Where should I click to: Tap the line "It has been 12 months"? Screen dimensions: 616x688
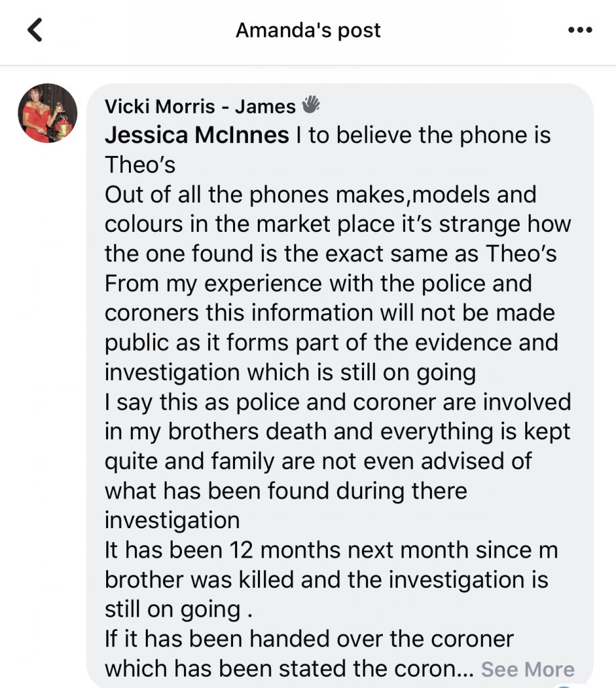tap(333, 549)
